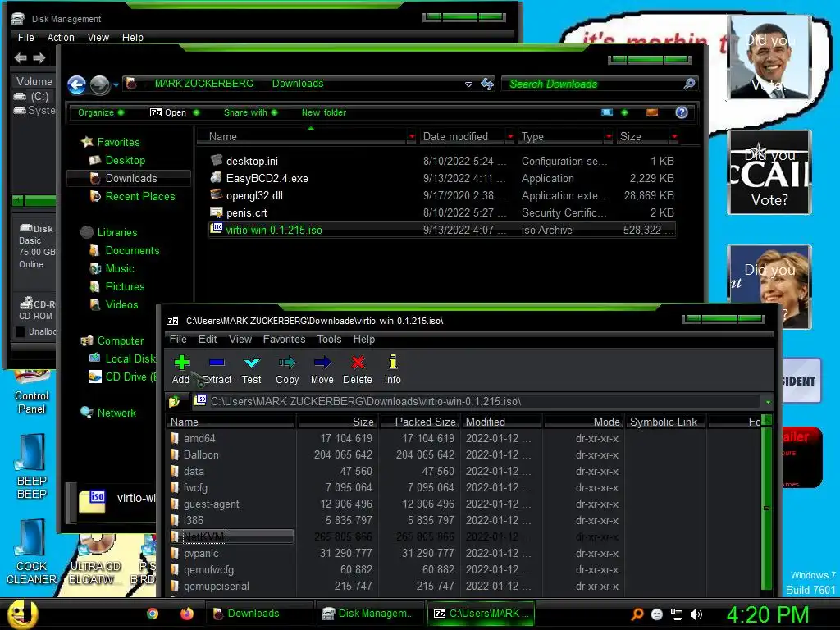
Task: Click the Delete red X icon in 7-Zip
Action: point(358,363)
